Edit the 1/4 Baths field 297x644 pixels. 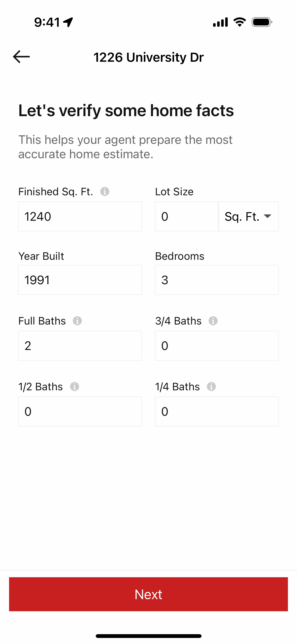(x=217, y=411)
